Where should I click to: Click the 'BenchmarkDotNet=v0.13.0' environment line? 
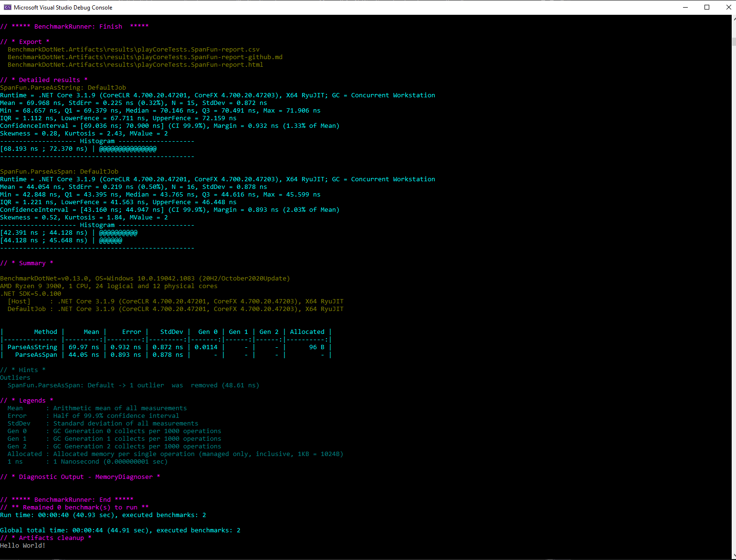pos(145,279)
